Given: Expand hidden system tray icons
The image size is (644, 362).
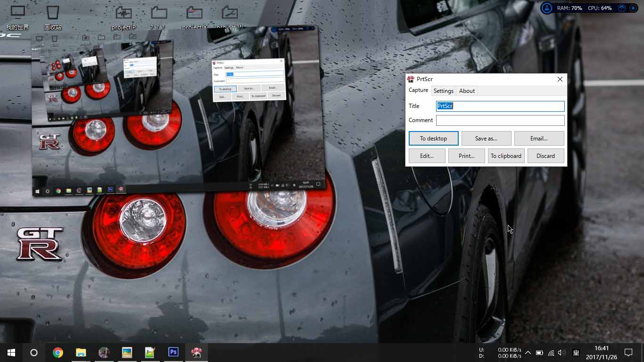Looking at the screenshot, I should (x=528, y=353).
